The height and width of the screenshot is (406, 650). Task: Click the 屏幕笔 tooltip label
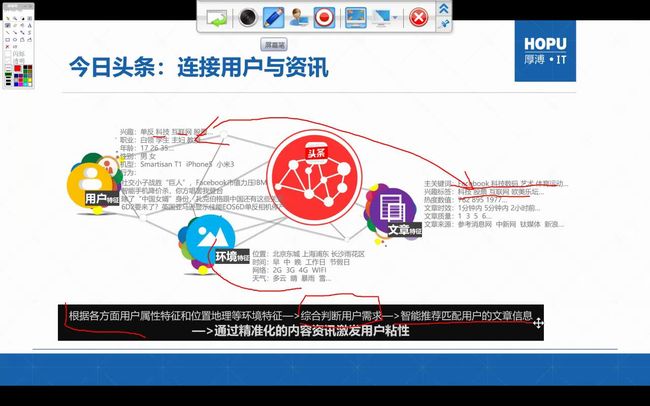(x=274, y=45)
